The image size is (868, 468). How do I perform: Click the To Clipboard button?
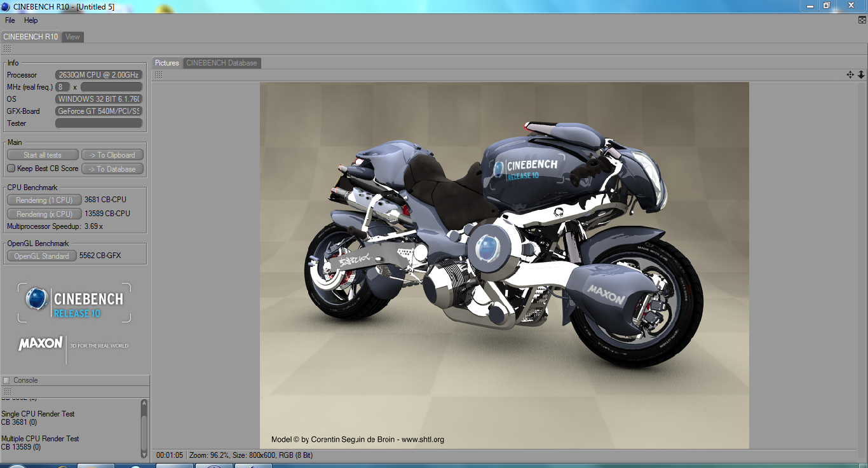click(x=112, y=155)
